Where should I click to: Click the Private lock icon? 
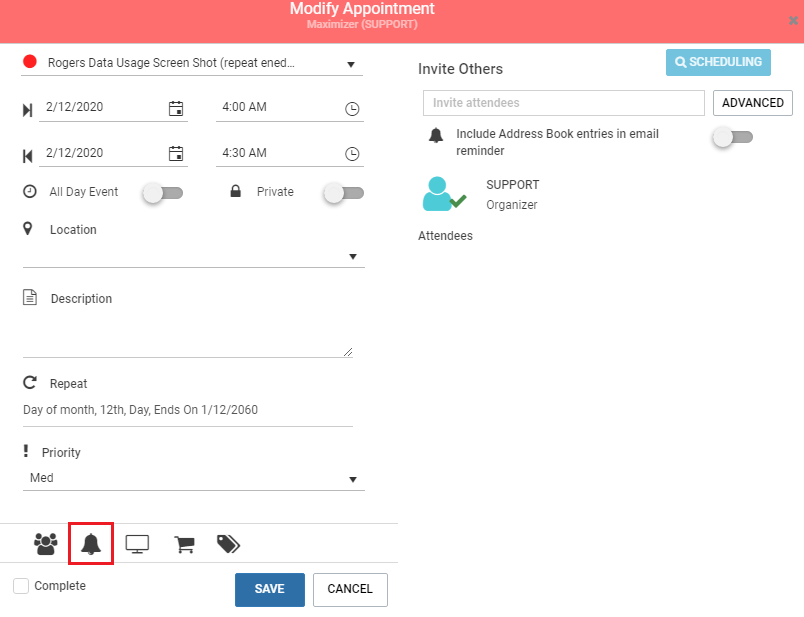pyautogui.click(x=234, y=191)
